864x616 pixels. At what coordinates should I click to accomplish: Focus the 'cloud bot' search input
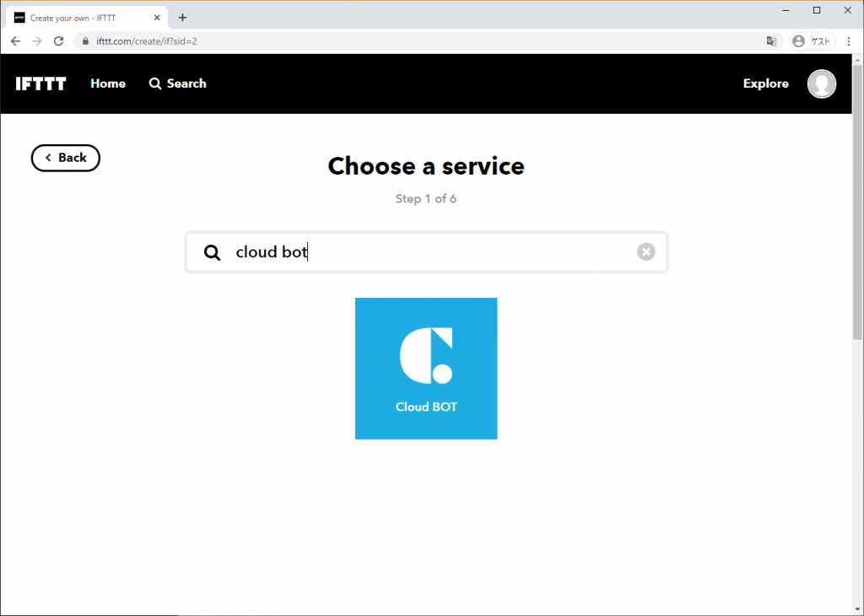pos(426,251)
